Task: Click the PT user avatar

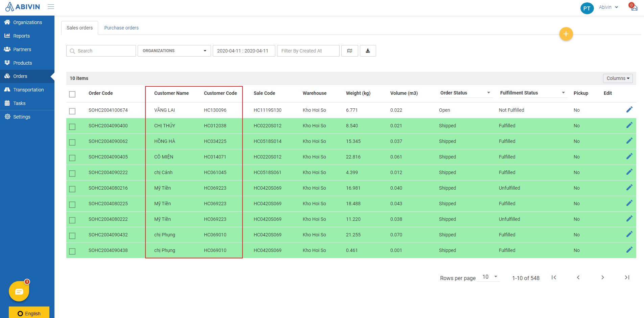Action: point(587,8)
